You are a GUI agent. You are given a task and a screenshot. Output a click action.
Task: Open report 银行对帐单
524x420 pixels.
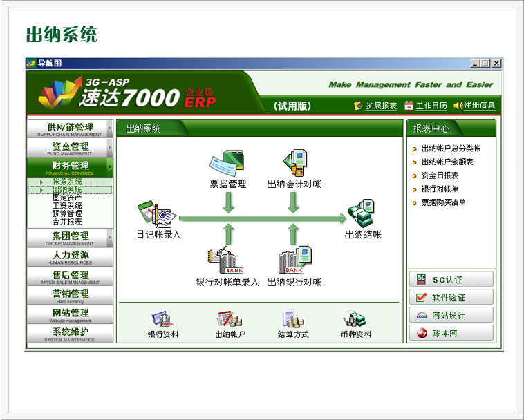tap(440, 189)
